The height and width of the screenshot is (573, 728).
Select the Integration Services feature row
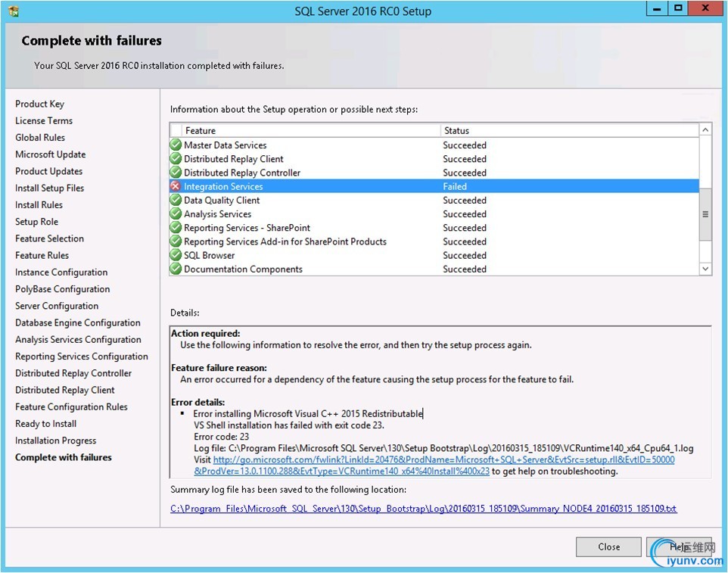coord(434,186)
